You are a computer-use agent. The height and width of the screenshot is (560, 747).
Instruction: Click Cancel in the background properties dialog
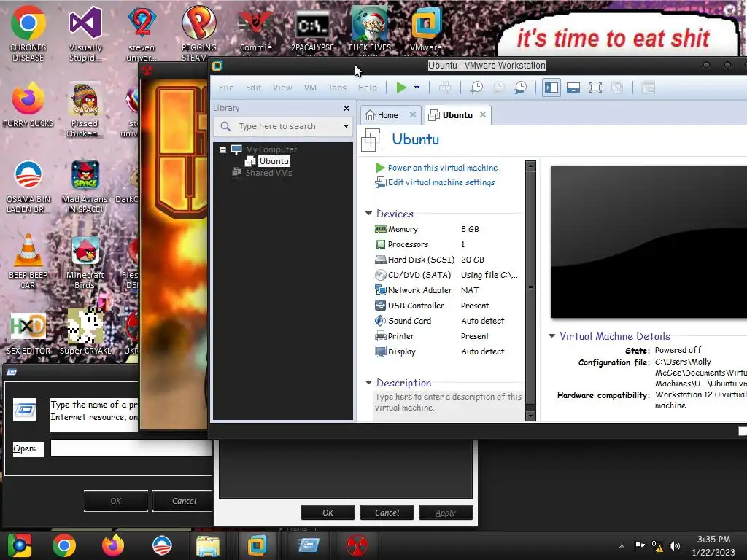click(x=387, y=513)
